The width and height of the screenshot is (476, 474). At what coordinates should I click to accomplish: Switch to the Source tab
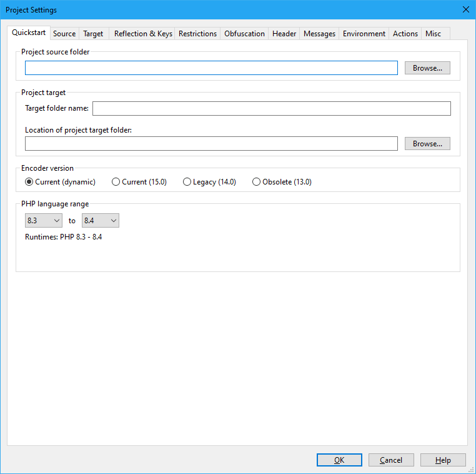pos(64,34)
